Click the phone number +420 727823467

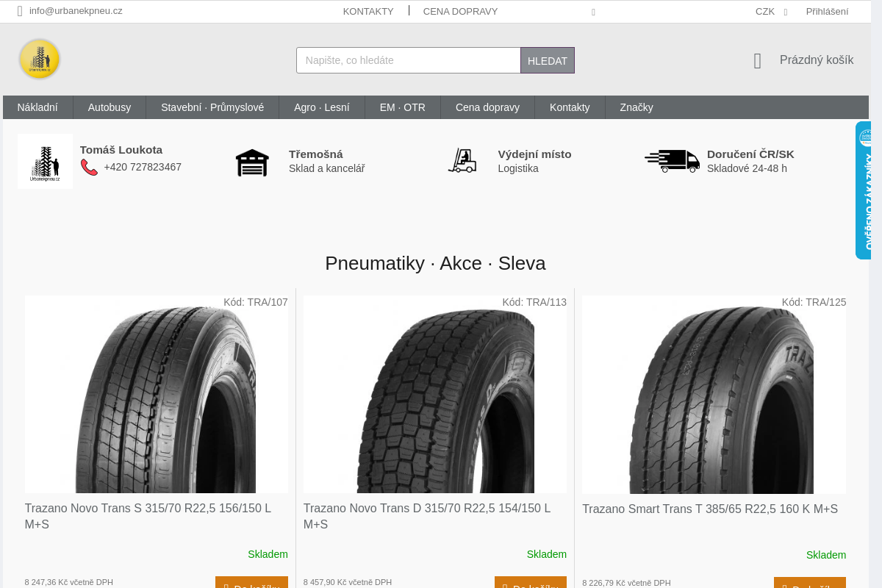(x=143, y=167)
